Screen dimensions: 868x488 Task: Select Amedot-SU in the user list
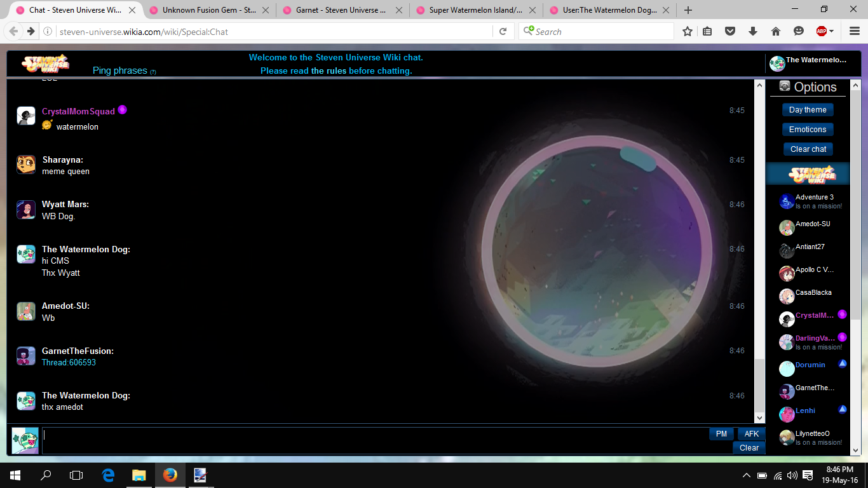point(813,224)
